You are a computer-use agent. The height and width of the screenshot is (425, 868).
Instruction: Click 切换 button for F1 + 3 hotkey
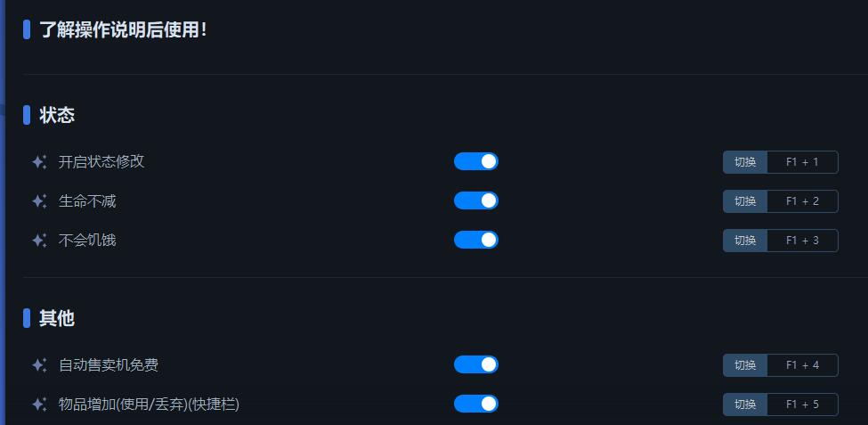click(x=745, y=241)
